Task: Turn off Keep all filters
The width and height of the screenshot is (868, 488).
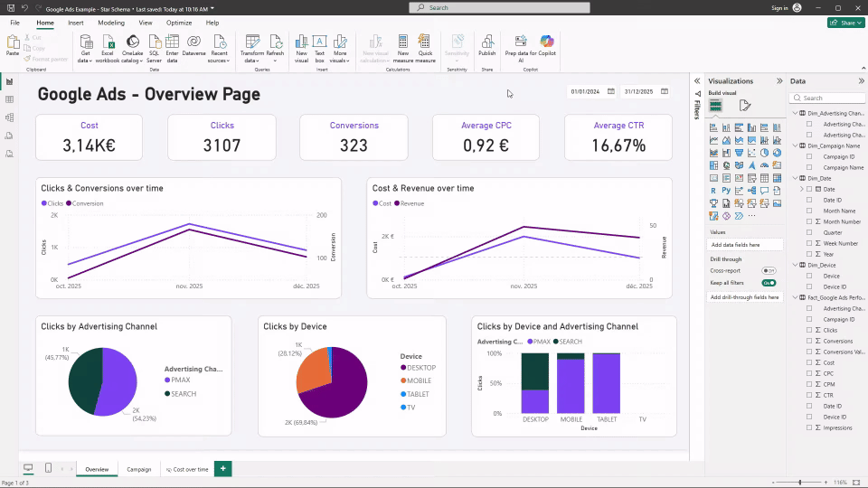Action: (769, 283)
